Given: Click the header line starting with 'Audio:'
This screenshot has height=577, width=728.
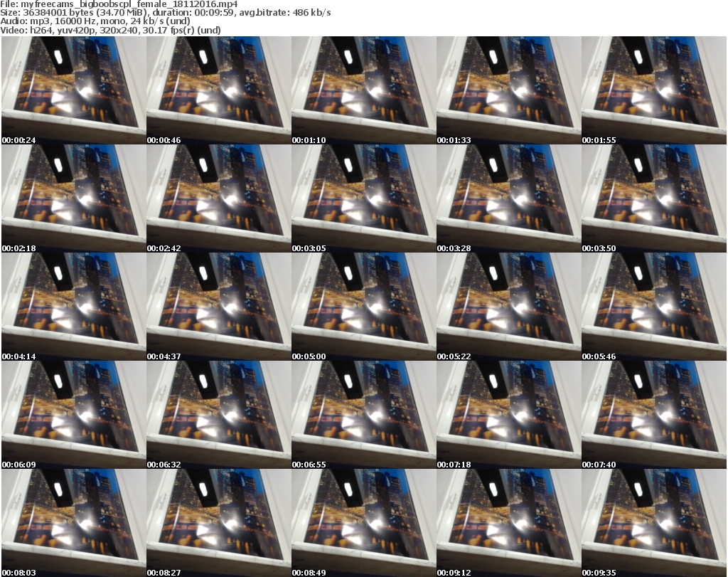Looking at the screenshot, I should pyautogui.click(x=95, y=21).
